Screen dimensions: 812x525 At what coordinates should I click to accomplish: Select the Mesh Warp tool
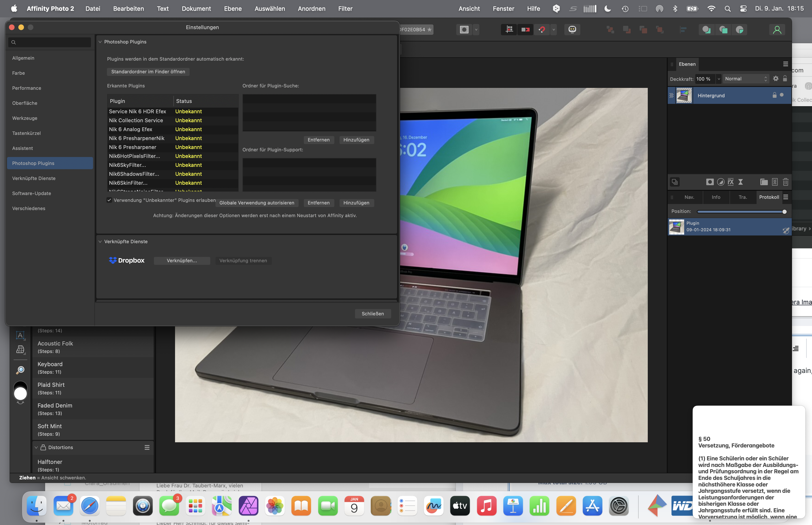tap(20, 349)
